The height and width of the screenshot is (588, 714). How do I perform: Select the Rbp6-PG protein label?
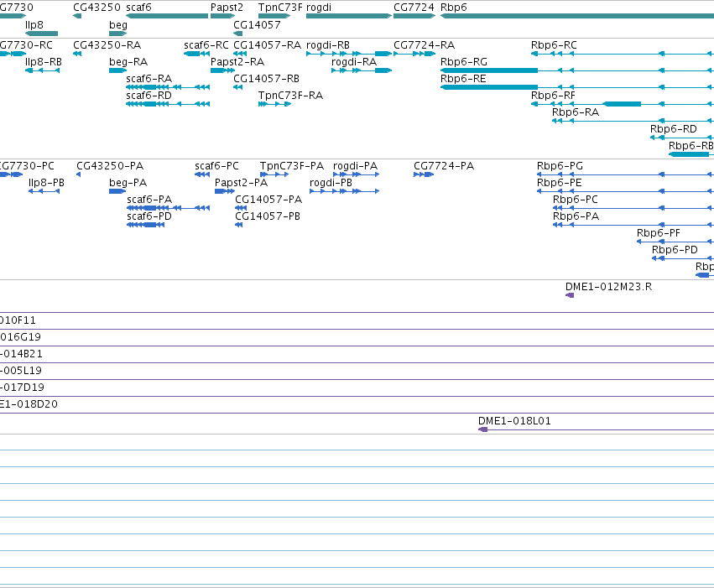(560, 166)
